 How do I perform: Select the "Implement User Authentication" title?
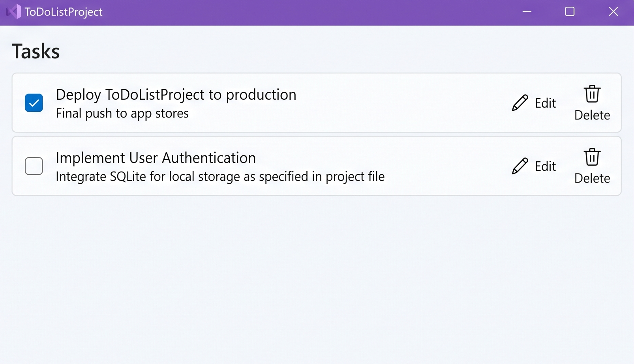[x=156, y=158]
